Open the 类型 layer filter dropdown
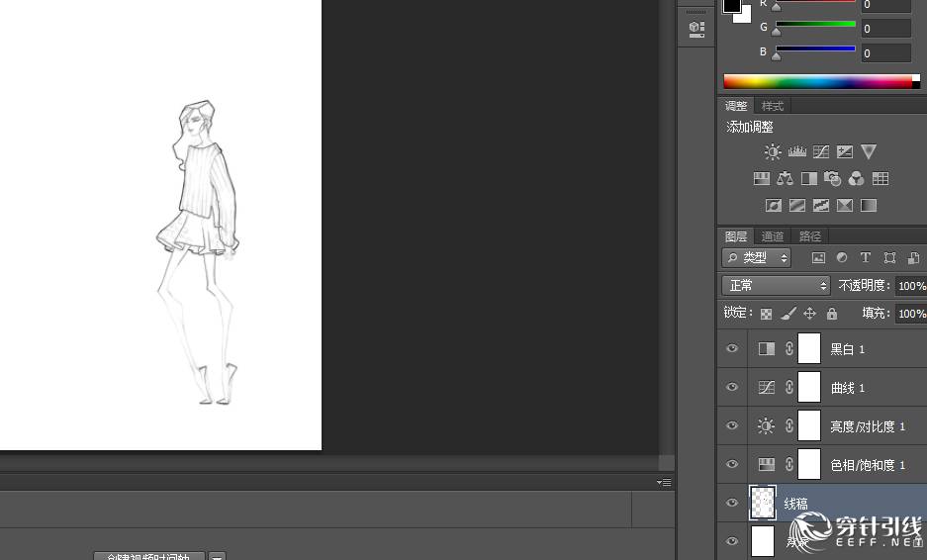The width and height of the screenshot is (927, 560). (x=757, y=257)
